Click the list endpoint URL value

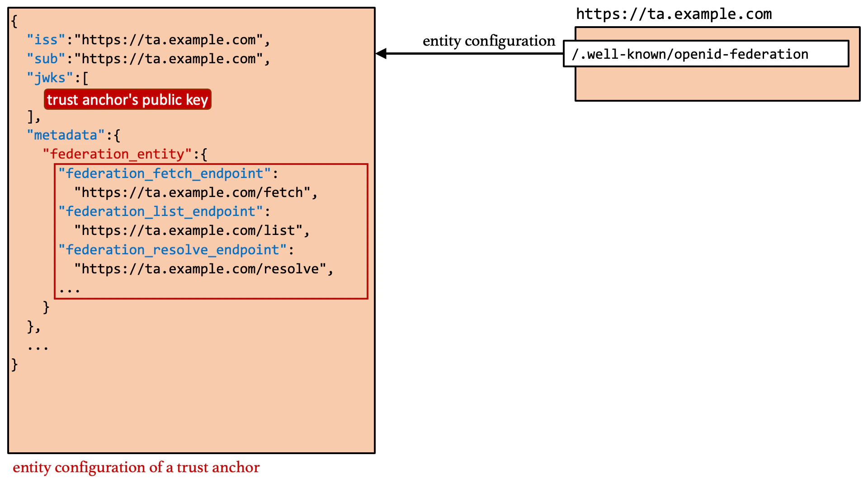click(x=189, y=230)
